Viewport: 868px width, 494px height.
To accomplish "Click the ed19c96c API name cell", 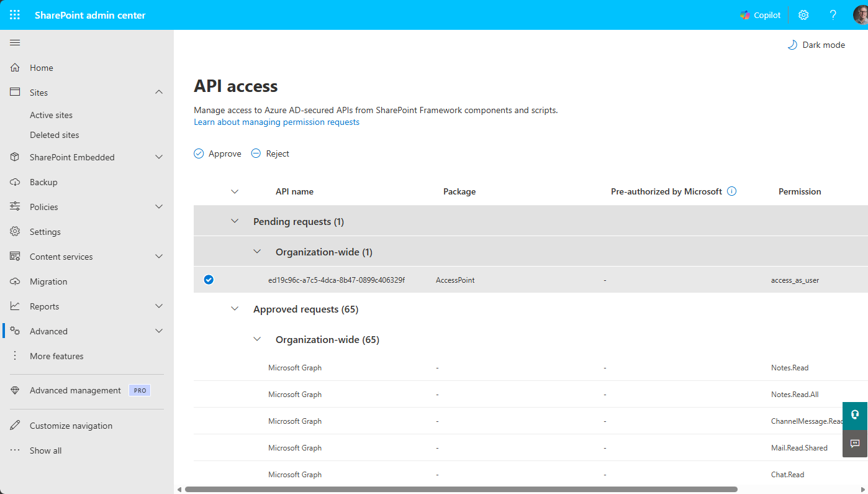I will point(337,280).
